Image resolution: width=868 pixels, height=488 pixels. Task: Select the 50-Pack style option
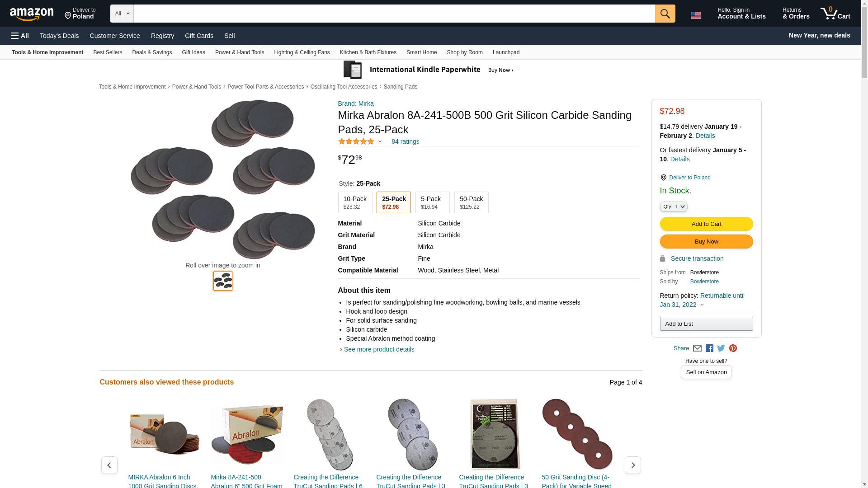(471, 202)
